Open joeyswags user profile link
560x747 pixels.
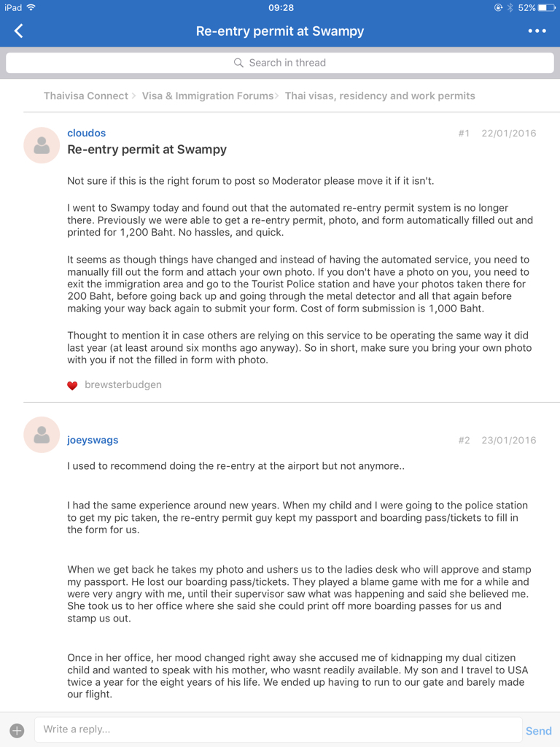(x=93, y=440)
